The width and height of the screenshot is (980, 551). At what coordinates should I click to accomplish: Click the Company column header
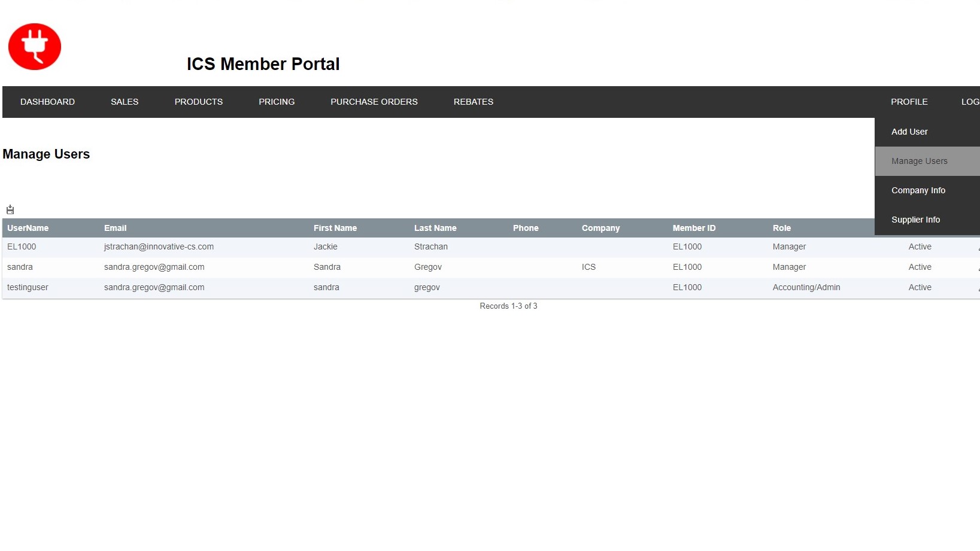pos(600,228)
